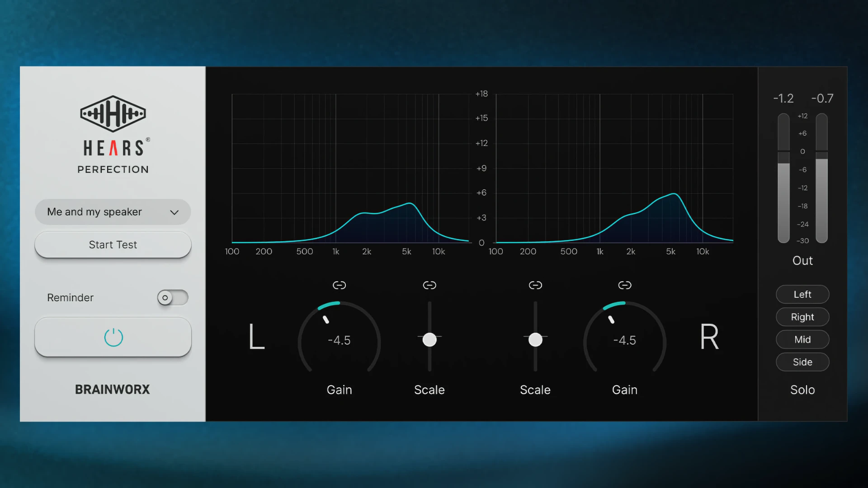Viewport: 868px width, 488px height.
Task: Click the left output level meter
Action: click(783, 178)
